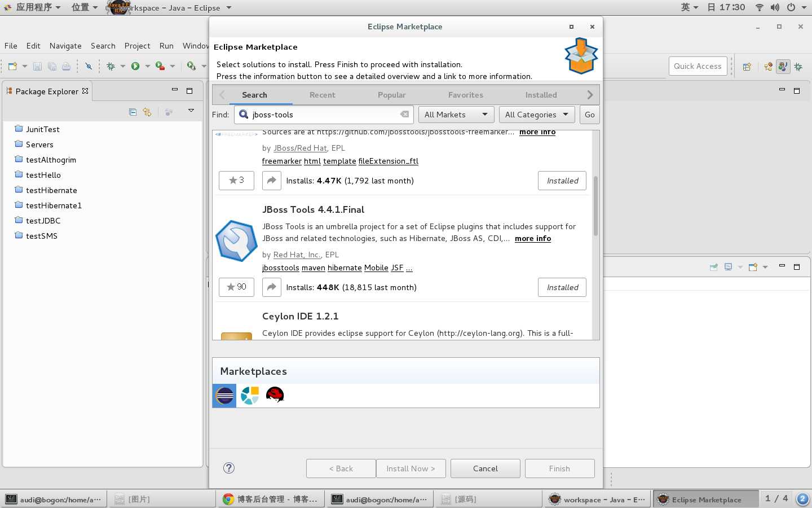Click the Find search input field
This screenshot has width=812, height=508.
[x=324, y=115]
